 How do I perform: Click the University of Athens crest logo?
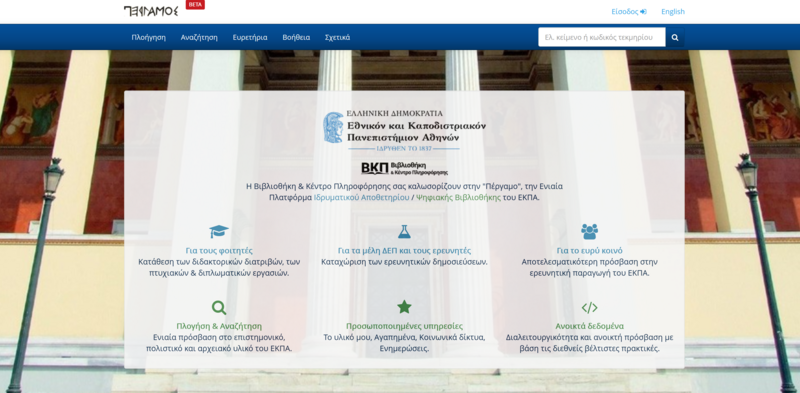tap(334, 128)
